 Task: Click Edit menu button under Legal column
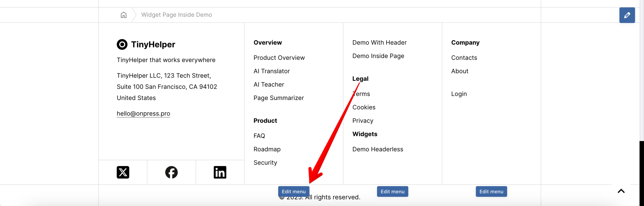[392, 191]
